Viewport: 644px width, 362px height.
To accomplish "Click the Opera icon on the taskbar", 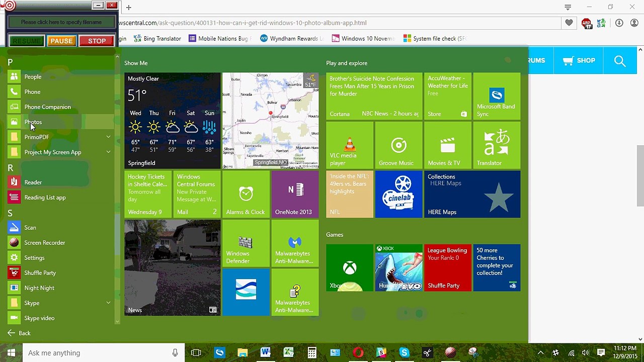I will point(358,352).
